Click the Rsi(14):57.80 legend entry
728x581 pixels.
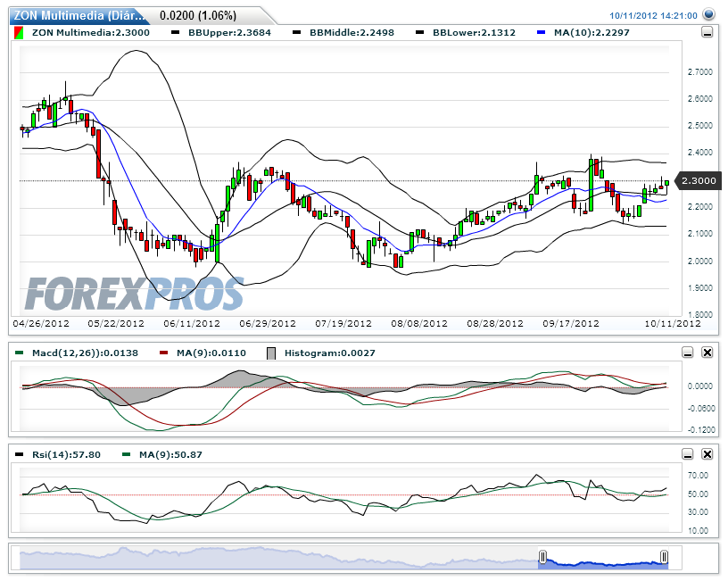[x=58, y=454]
